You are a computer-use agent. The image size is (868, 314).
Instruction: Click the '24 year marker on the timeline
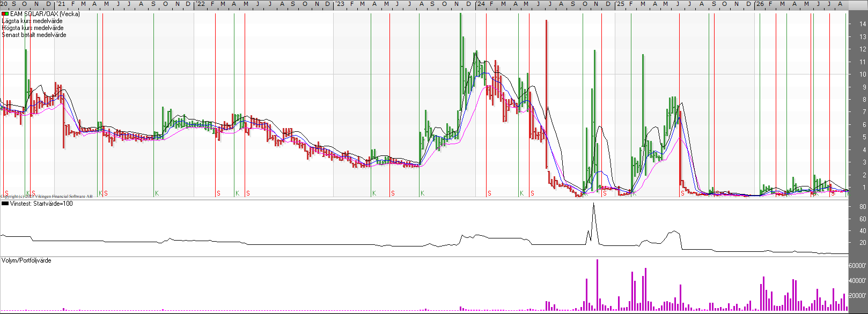click(x=481, y=4)
